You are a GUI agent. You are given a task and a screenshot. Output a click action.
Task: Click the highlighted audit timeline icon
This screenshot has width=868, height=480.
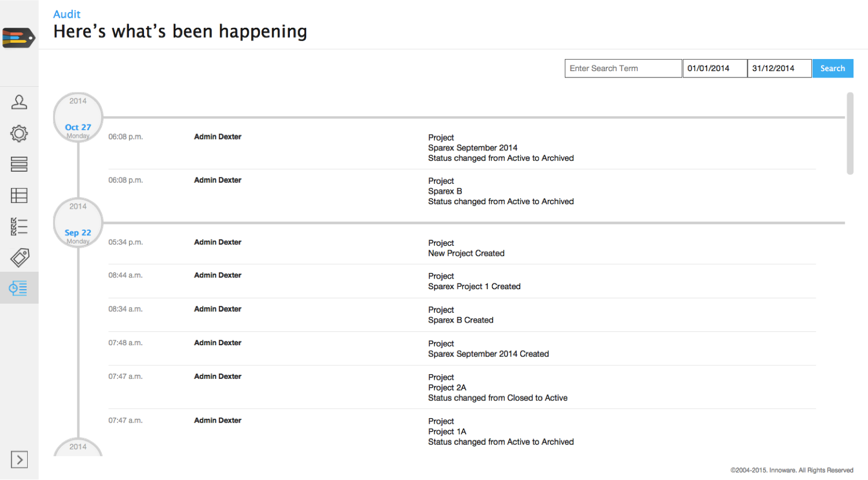(x=19, y=288)
